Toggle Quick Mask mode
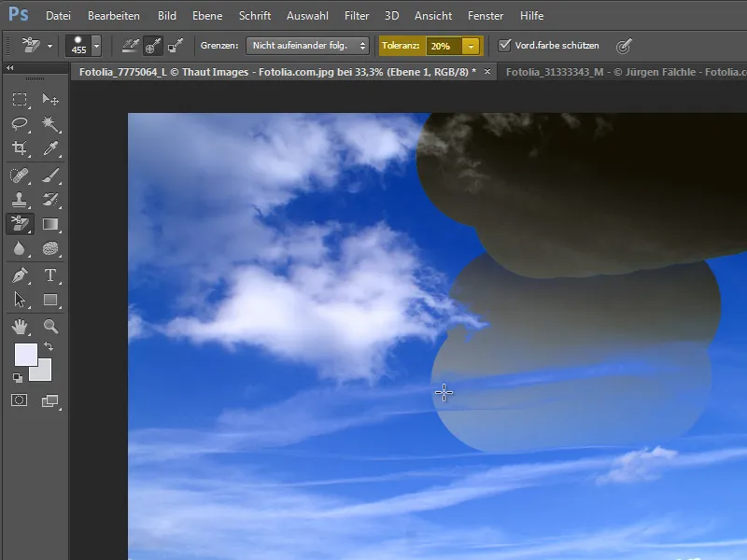The width and height of the screenshot is (747, 560). tap(20, 400)
